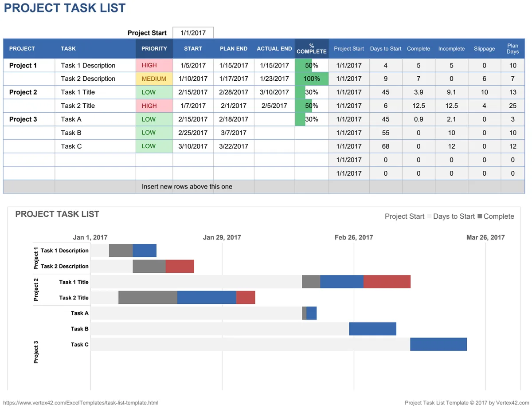Image resolution: width=532 pixels, height=409 pixels.
Task: Click Task A label in chart
Action: click(80, 313)
